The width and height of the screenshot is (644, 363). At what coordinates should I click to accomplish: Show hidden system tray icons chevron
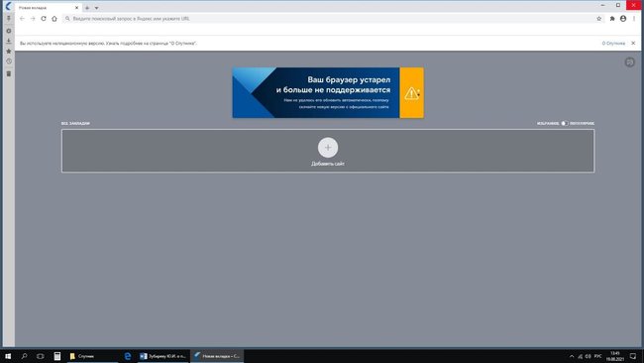(572, 356)
